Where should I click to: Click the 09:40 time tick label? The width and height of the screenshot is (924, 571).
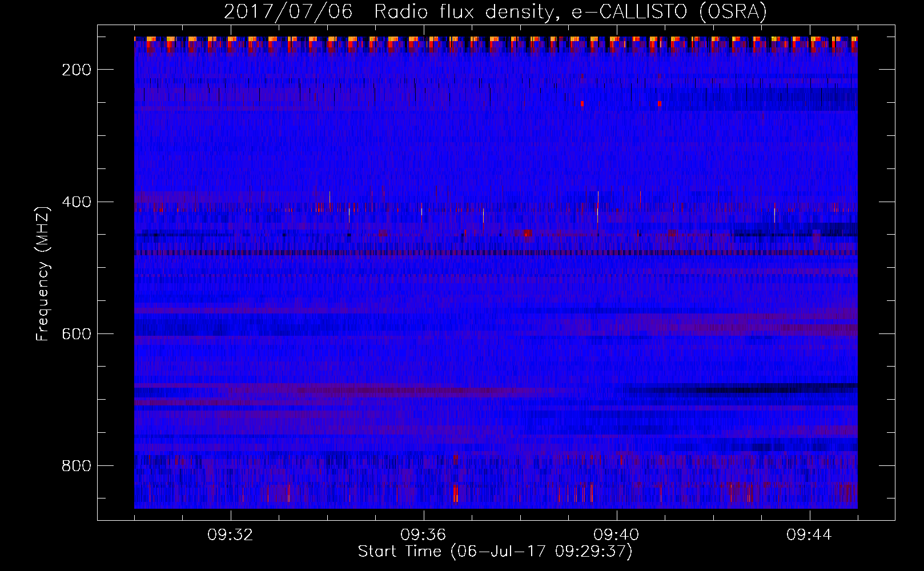(617, 535)
